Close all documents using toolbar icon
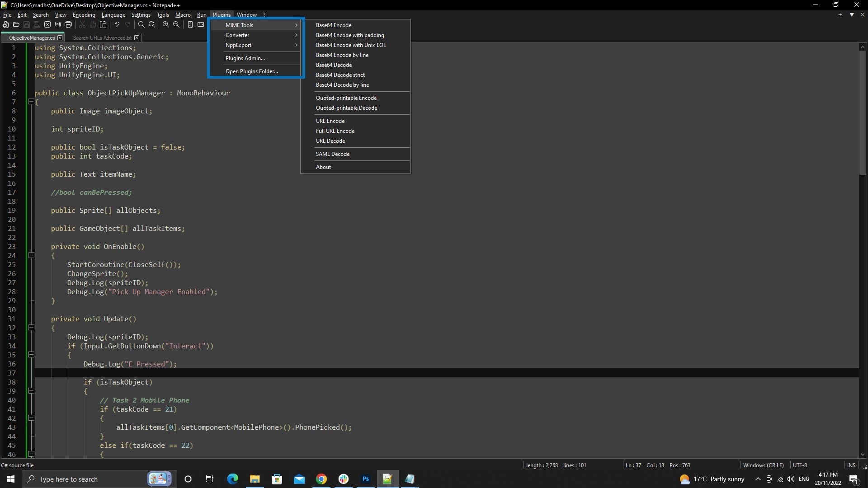The image size is (868, 488). click(57, 25)
